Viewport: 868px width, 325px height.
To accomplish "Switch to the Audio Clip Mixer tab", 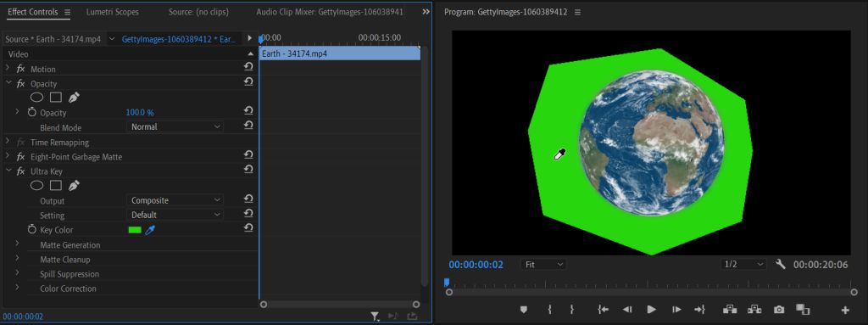I will click(330, 12).
